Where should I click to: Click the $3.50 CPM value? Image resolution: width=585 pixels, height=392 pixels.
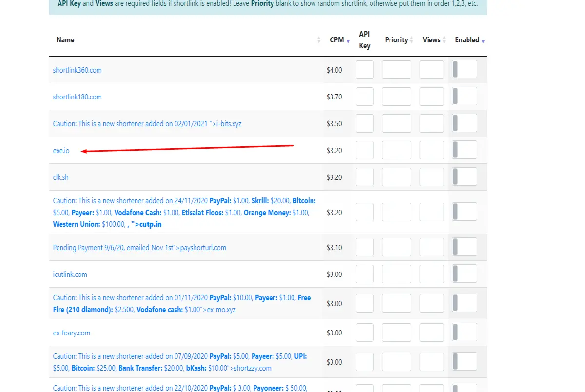click(334, 124)
